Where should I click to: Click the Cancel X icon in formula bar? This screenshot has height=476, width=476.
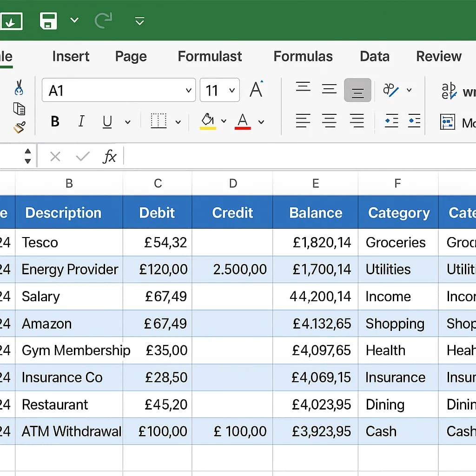(x=55, y=157)
